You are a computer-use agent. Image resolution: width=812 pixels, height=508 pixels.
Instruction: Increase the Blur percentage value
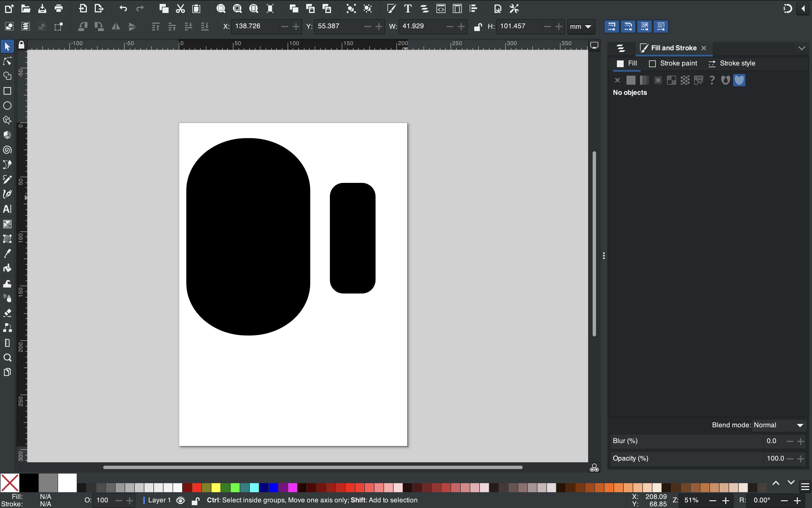(x=801, y=441)
